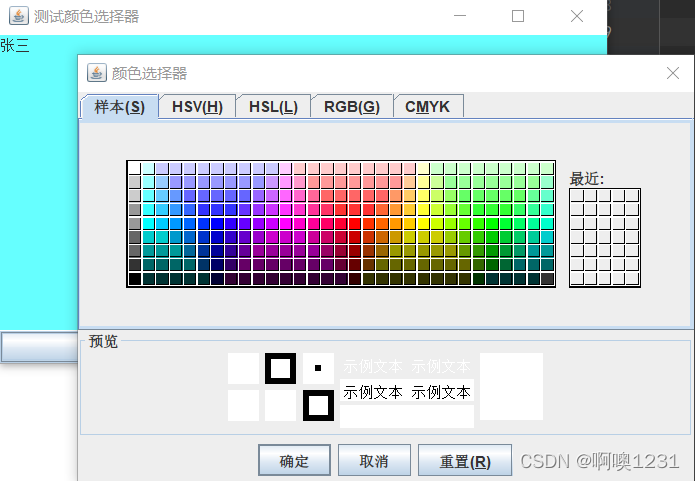
Task: Click the 最近: label
Action: pos(586,179)
